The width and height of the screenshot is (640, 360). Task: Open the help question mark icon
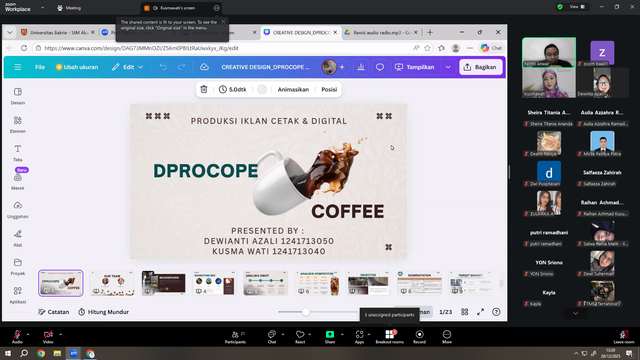pyautogui.click(x=496, y=312)
